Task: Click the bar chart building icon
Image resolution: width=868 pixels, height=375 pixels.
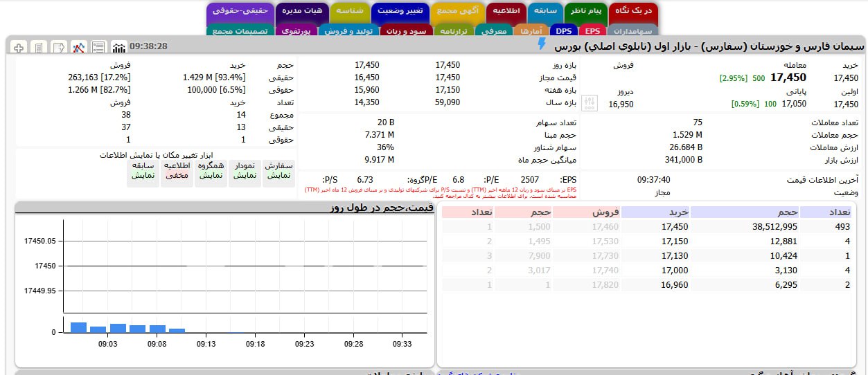Action: coord(119,47)
